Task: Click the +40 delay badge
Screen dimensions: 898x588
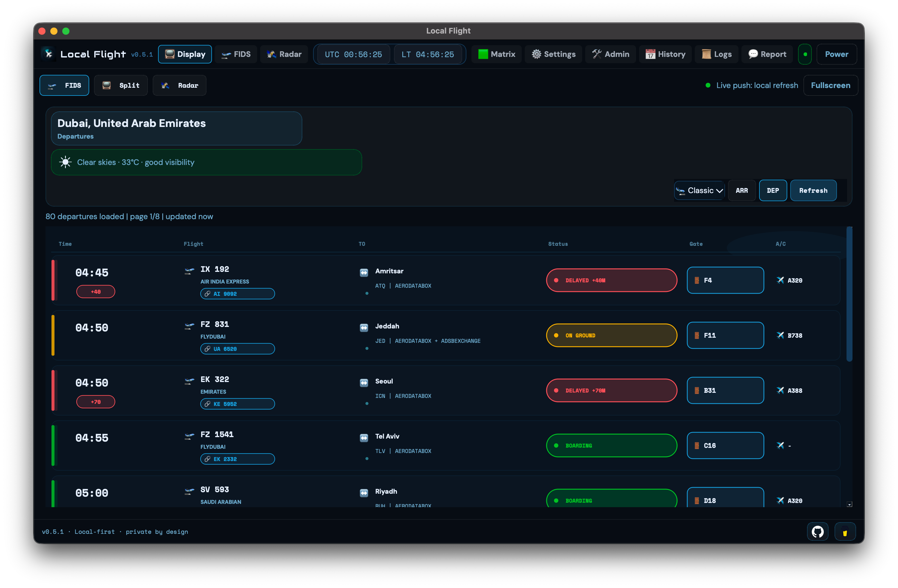Action: [x=95, y=291]
